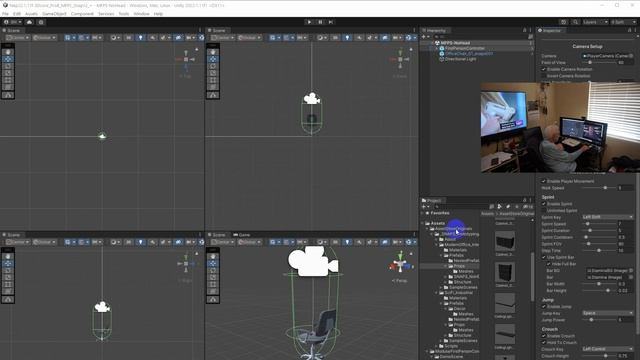Toggle Use Sprint Bar checkbox

coord(544,258)
